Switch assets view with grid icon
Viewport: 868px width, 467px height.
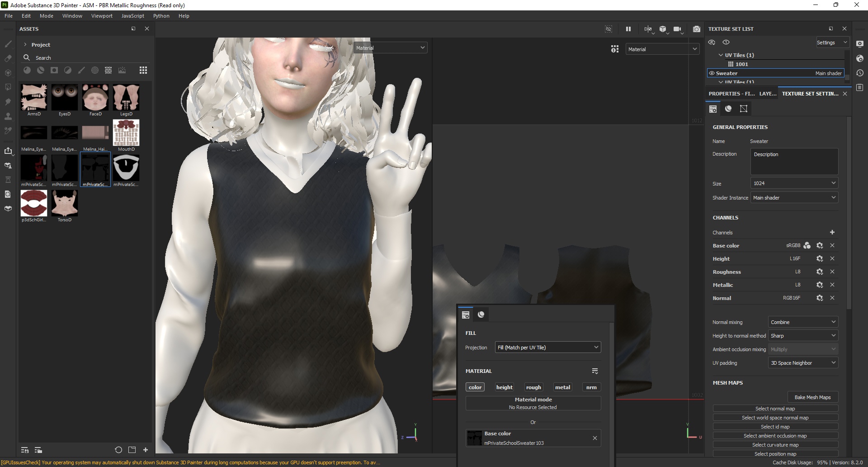pos(143,70)
